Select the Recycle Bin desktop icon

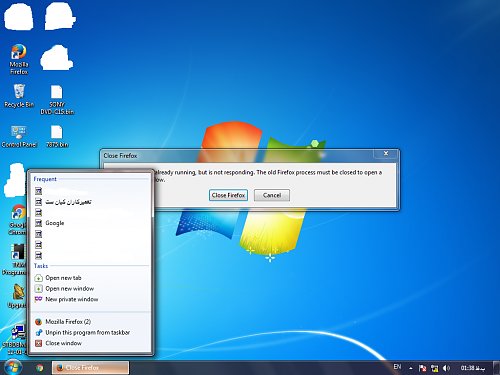click(x=19, y=96)
